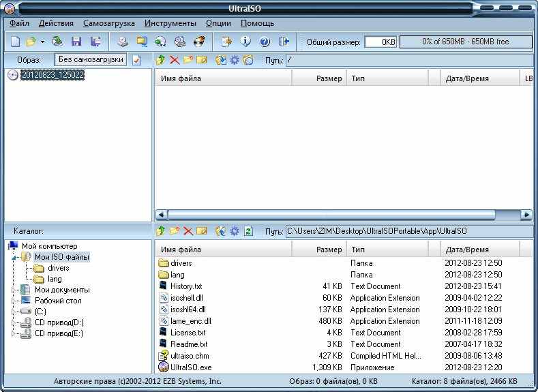Image resolution: width=538 pixels, height=392 pixels.
Task: Click new folder icon in image toolbar
Action: 188,60
